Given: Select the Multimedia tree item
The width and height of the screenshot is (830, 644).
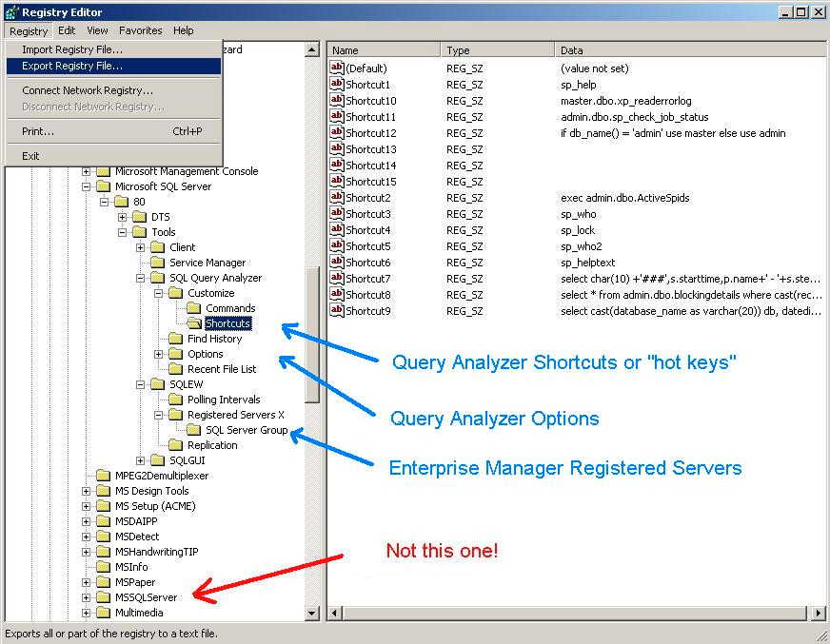Looking at the screenshot, I should (139, 613).
